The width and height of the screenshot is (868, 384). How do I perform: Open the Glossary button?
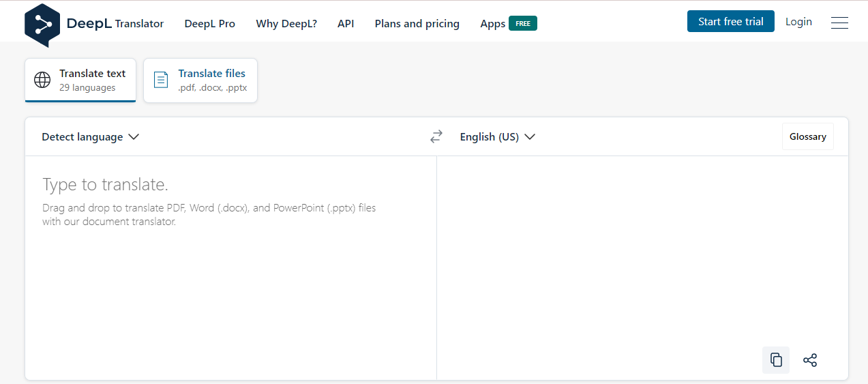[x=808, y=136]
